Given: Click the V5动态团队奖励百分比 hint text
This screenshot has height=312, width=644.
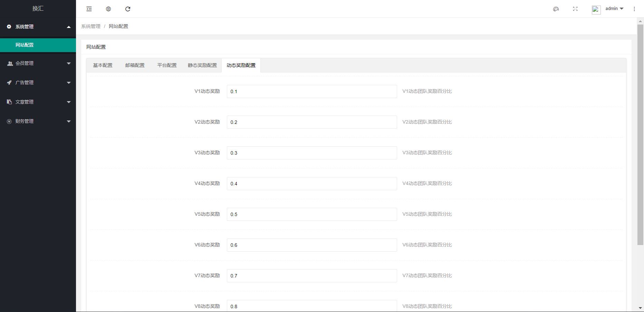Looking at the screenshot, I should 427,214.
